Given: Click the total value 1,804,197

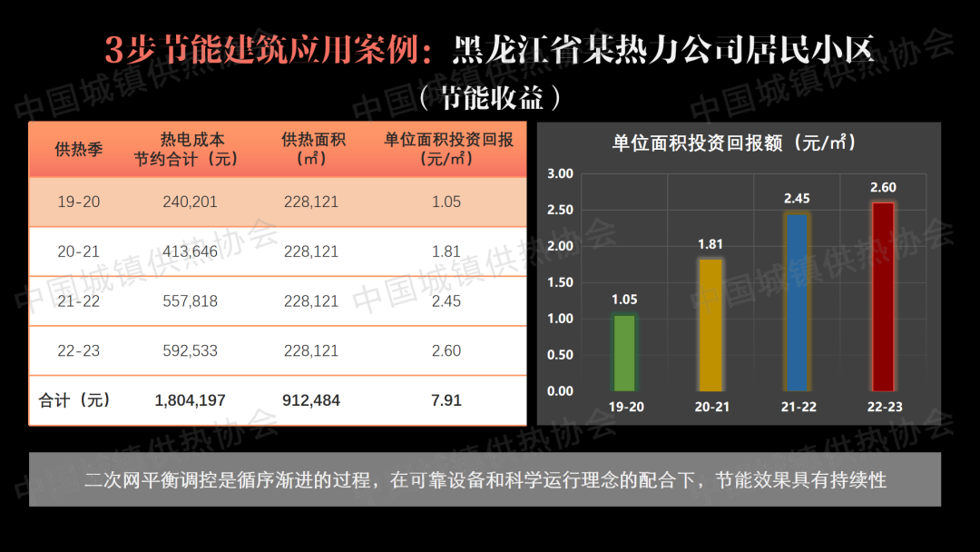Looking at the screenshot, I should 191,400.
